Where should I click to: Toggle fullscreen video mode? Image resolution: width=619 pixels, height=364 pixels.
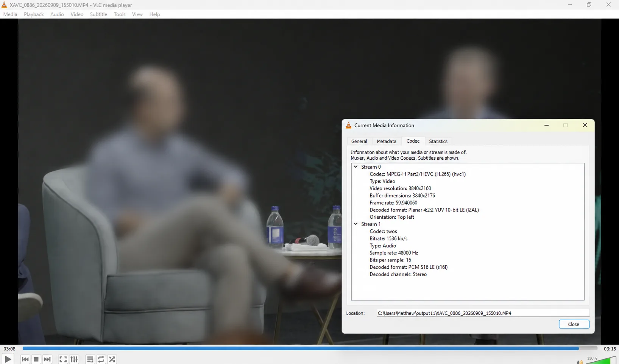pos(63,359)
